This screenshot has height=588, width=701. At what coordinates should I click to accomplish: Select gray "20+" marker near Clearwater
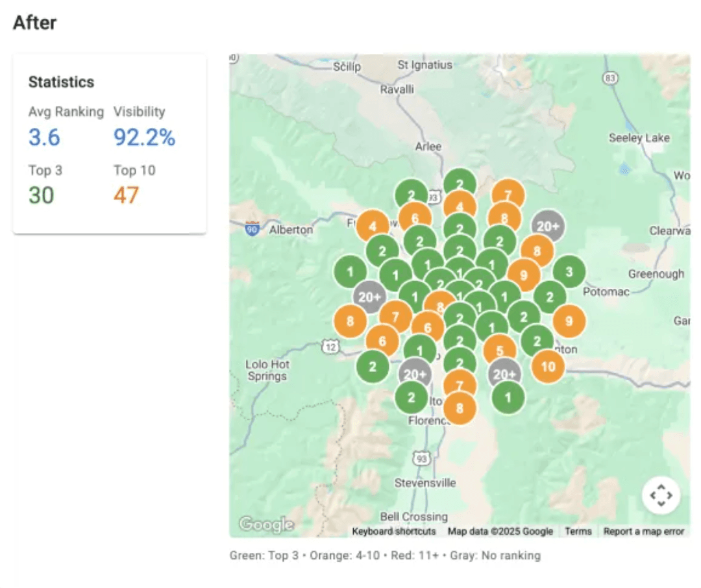[x=548, y=226]
